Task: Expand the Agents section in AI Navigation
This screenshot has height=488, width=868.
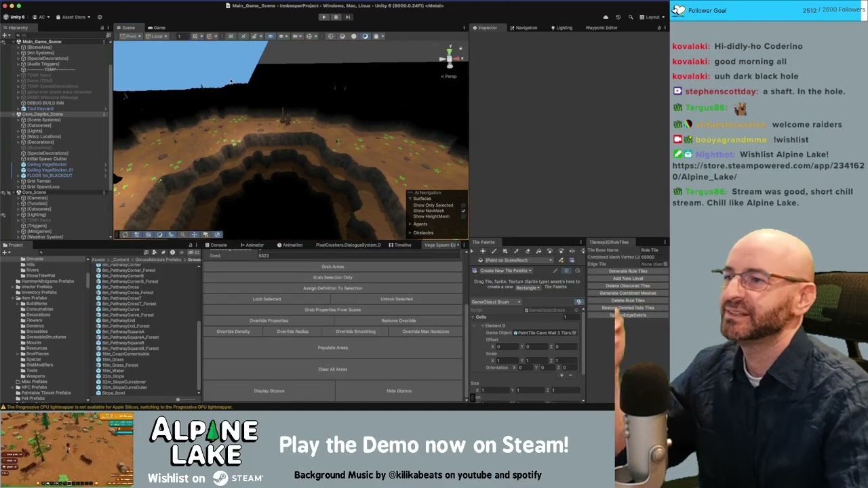Action: pos(410,224)
